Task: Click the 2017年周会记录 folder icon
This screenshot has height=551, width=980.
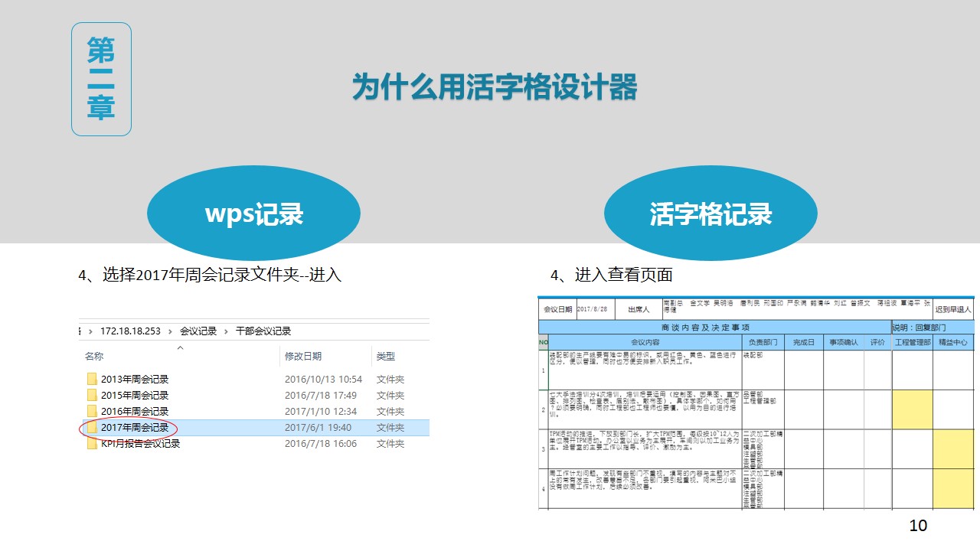Action: 92,427
